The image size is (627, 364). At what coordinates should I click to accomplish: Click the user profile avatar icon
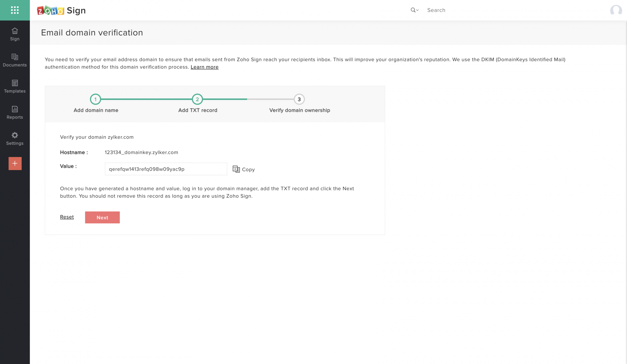(x=615, y=10)
